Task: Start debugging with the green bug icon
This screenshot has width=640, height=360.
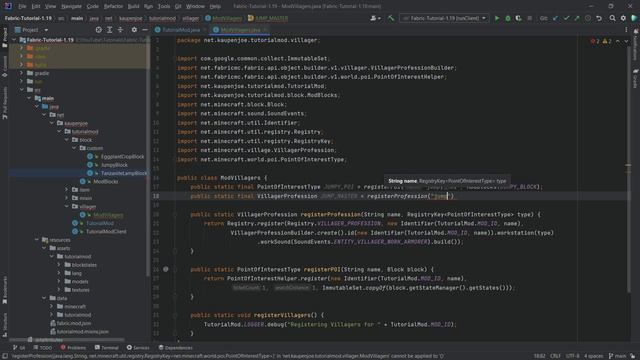Action: 507,18
